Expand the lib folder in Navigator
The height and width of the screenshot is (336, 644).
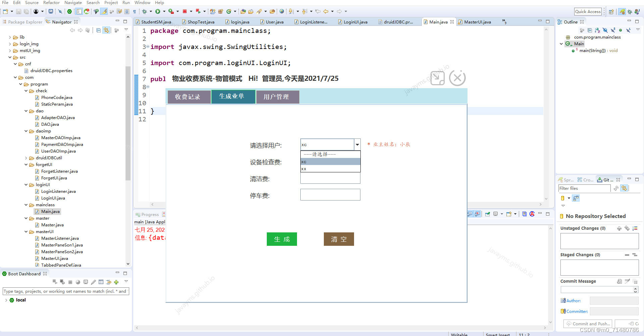(10, 37)
